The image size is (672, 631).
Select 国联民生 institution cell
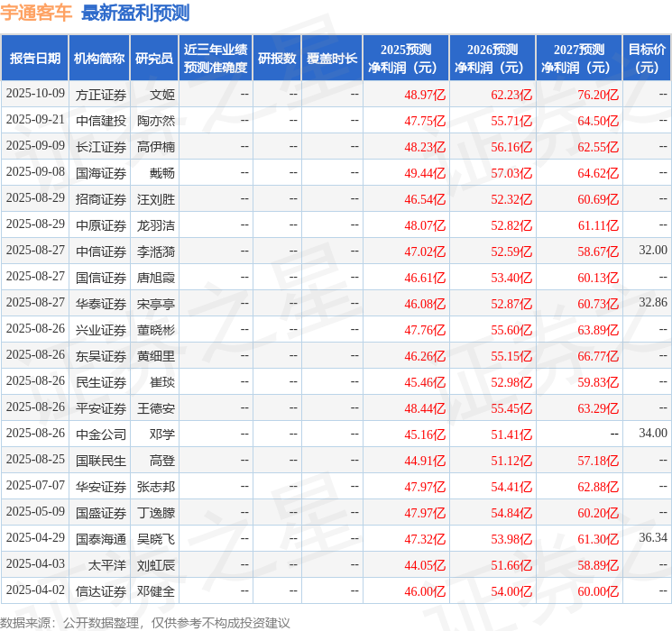[x=101, y=461]
